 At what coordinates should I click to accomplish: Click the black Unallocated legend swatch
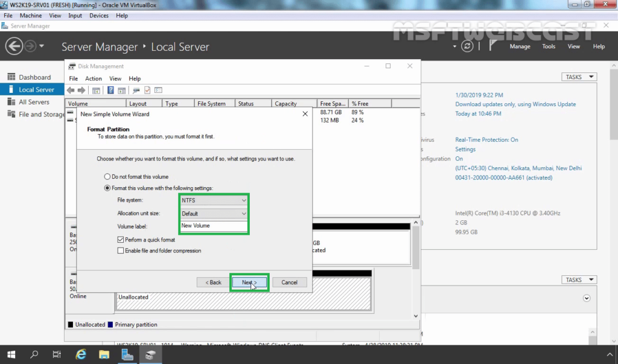click(x=71, y=325)
